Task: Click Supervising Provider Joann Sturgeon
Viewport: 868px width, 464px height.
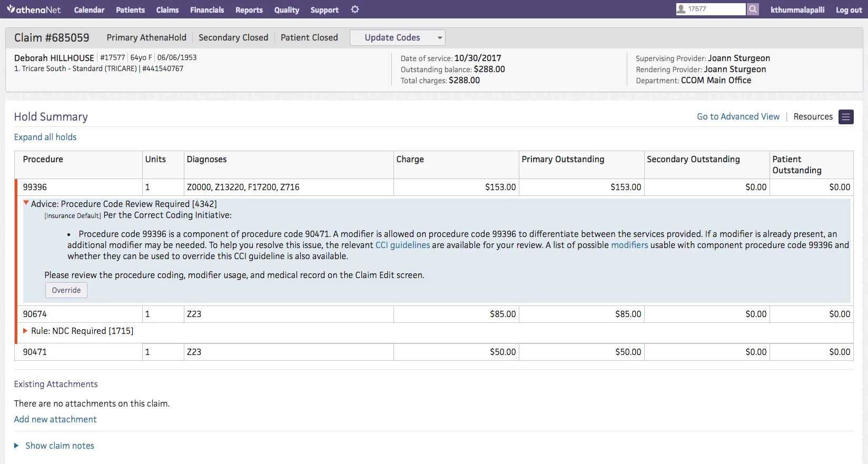Action: [x=703, y=58]
